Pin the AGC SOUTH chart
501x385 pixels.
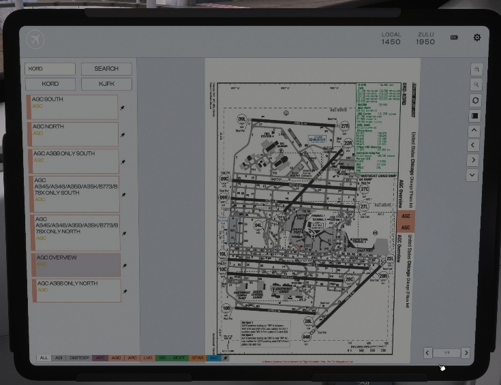122,108
